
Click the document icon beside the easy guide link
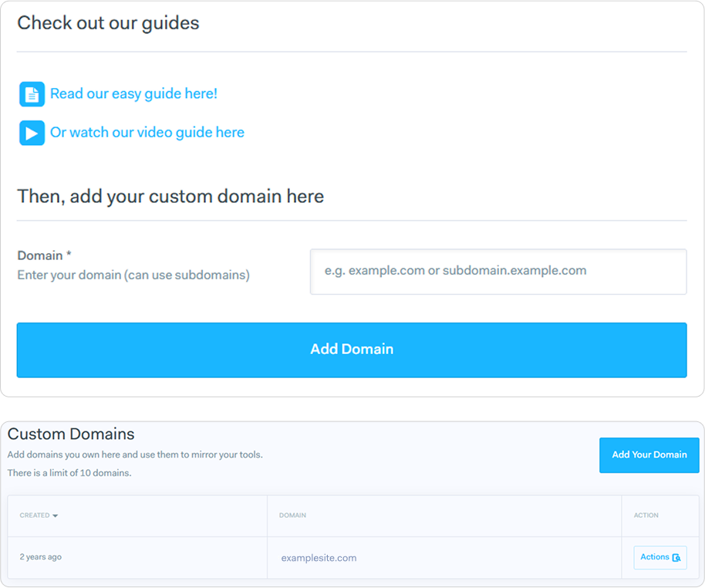pos(32,93)
